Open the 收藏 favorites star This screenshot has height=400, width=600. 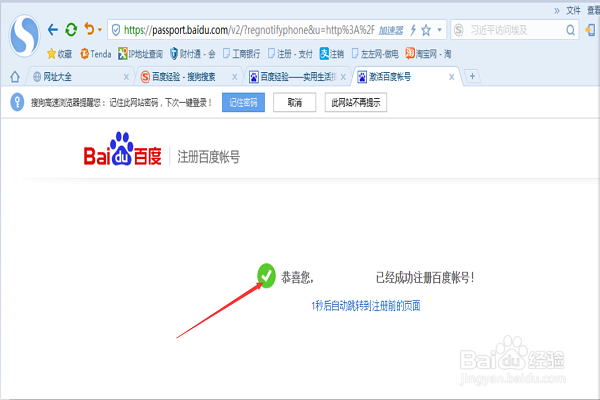[59, 54]
